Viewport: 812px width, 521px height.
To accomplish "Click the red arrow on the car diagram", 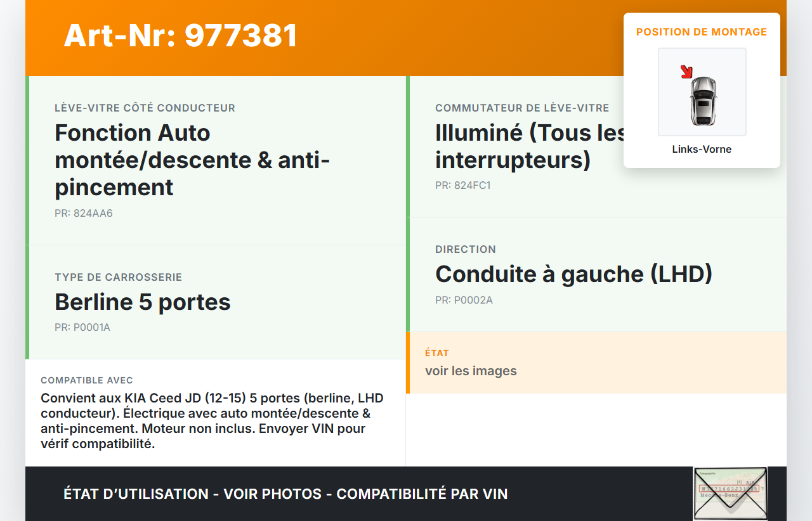I will [686, 72].
